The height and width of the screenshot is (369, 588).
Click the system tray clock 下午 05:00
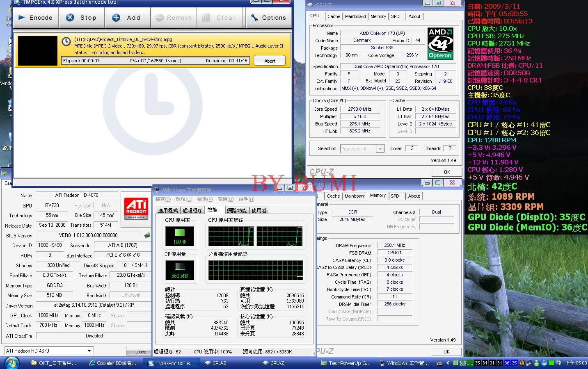click(x=576, y=363)
